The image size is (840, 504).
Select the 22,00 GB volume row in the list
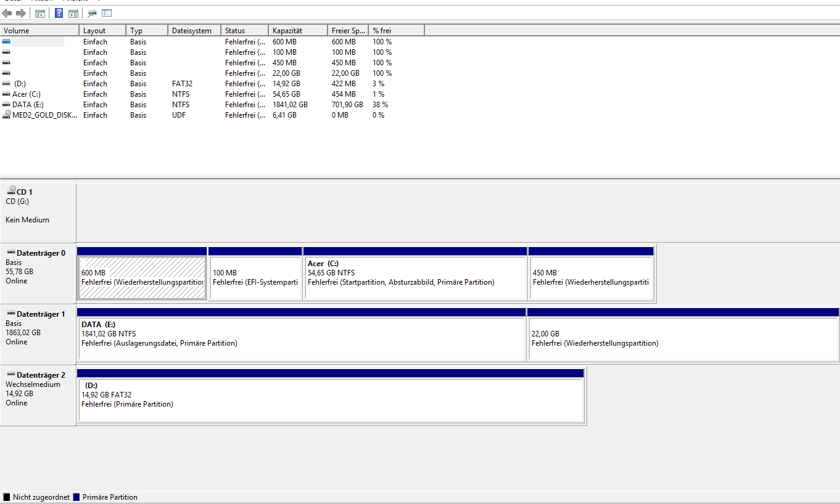point(212,73)
